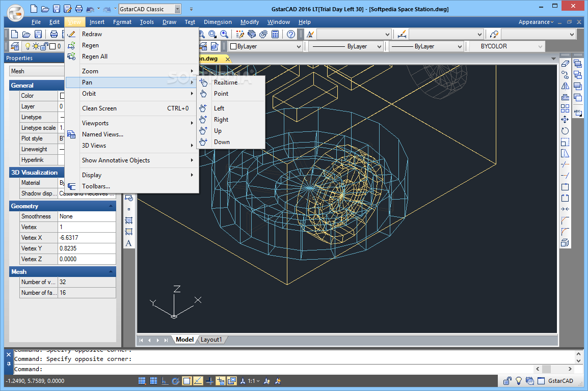Image resolution: width=588 pixels, height=391 pixels.
Task: Open the Layer Properties Manager icon
Action: coord(15,46)
